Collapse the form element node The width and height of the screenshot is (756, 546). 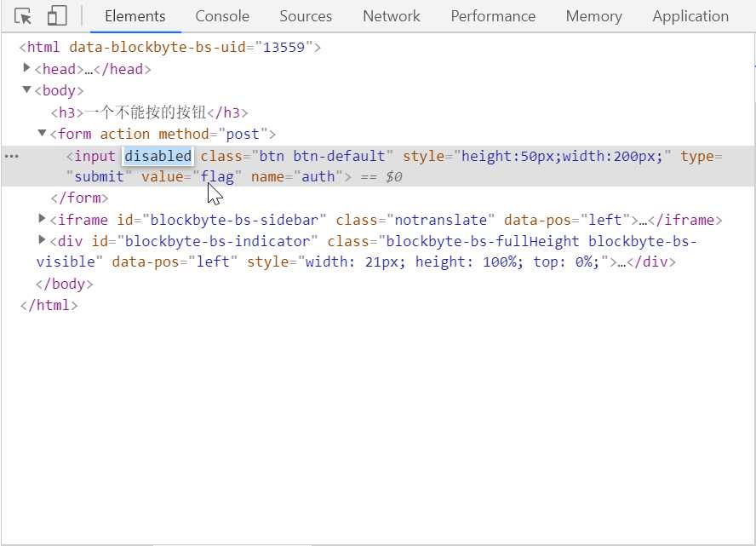[42, 133]
